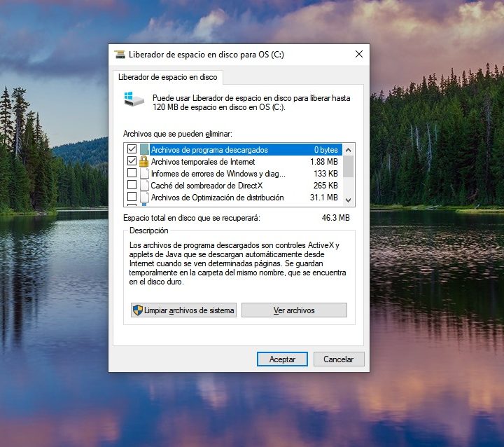Select the Caché del sombreador de DirectX row
504x447 pixels.
click(234, 186)
